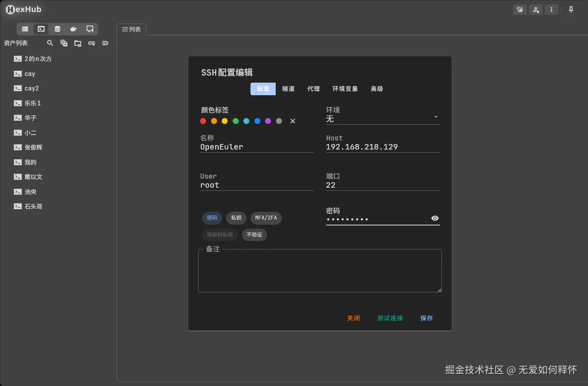
Task: Open the three-dot more options menu
Action: pyautogui.click(x=551, y=10)
